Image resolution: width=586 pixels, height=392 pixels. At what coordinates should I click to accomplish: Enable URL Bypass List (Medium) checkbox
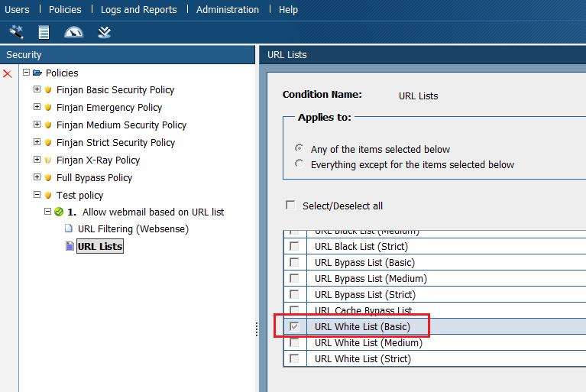point(294,279)
